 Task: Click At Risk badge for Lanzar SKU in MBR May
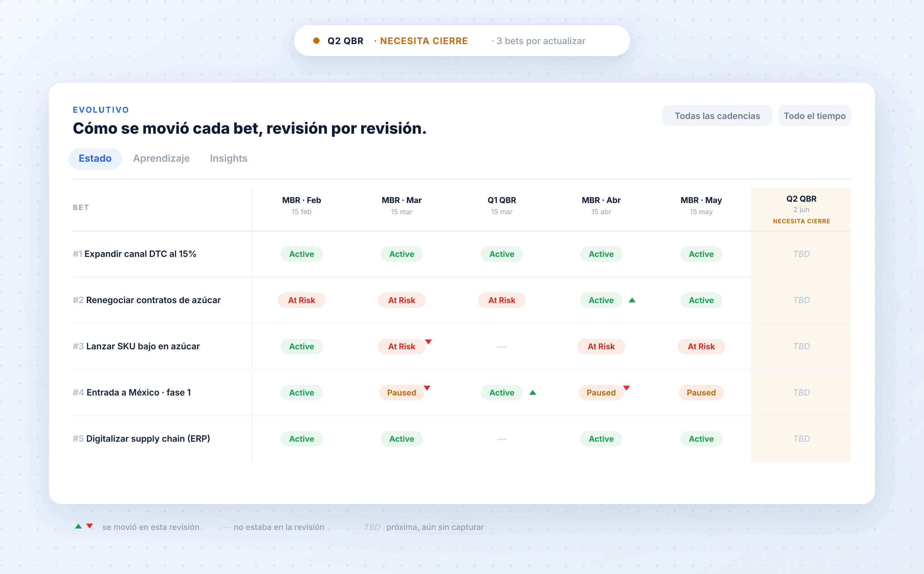click(x=701, y=346)
